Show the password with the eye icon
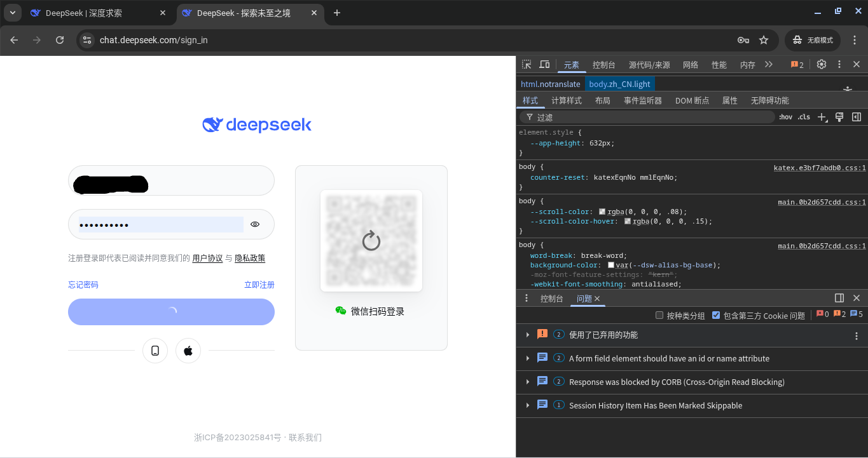 (255, 224)
